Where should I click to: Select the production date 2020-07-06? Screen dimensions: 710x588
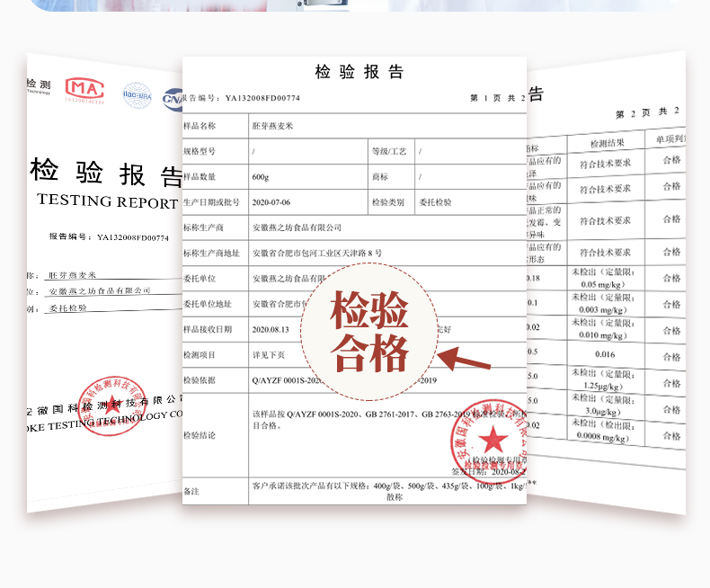point(272,202)
